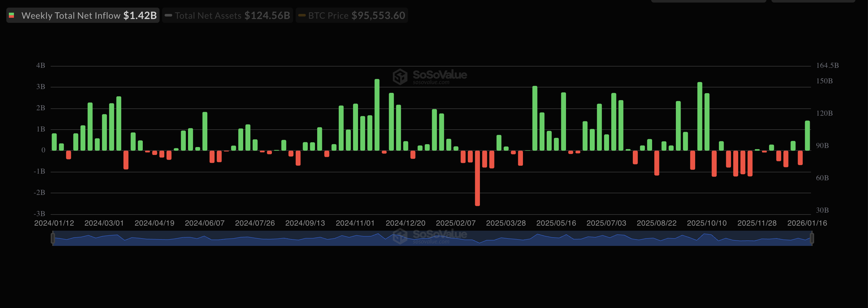Click the sosovalue.com text under the chart logo
The image size is (868, 308).
coord(431,82)
